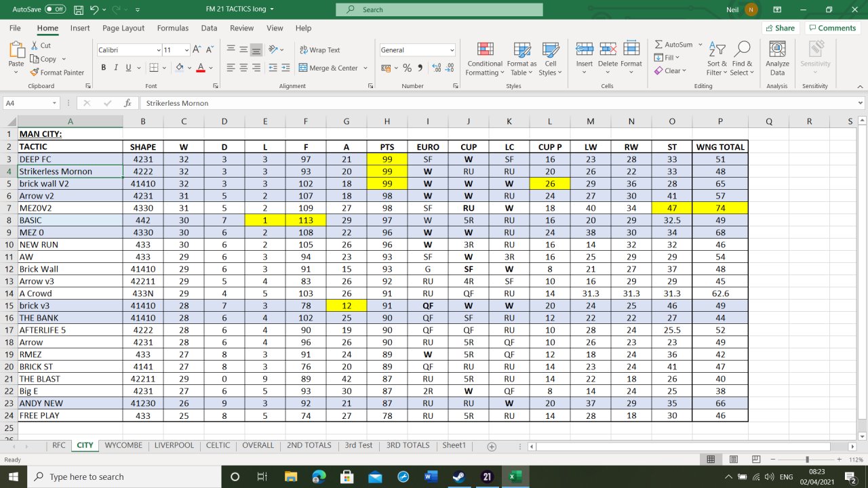Click the Save icon in title bar
Viewport: 868px width, 488px height.
point(78,9)
